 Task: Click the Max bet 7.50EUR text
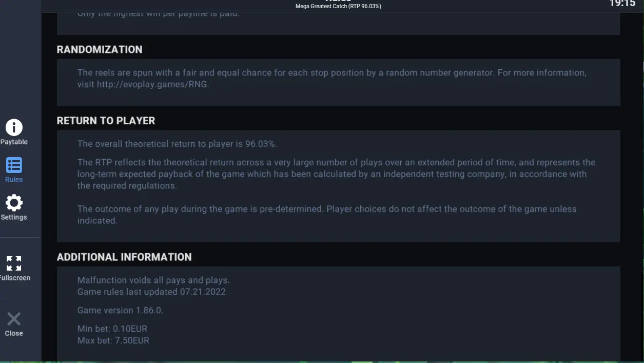[x=113, y=340]
